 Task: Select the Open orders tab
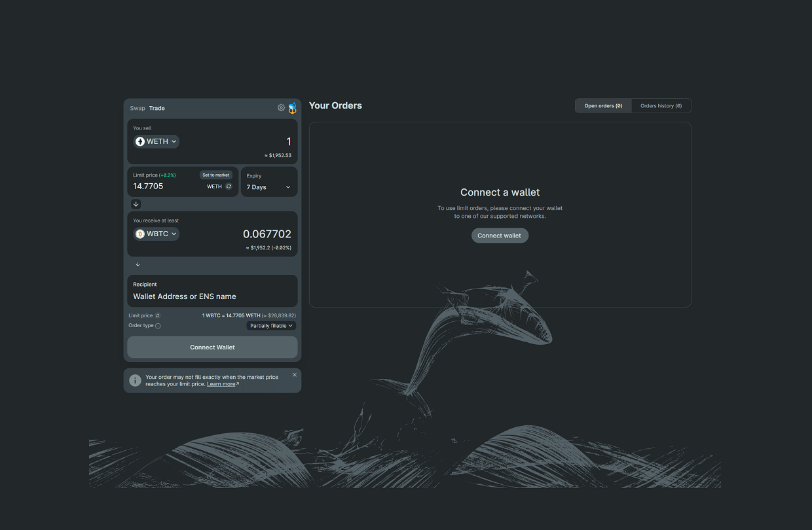point(603,106)
